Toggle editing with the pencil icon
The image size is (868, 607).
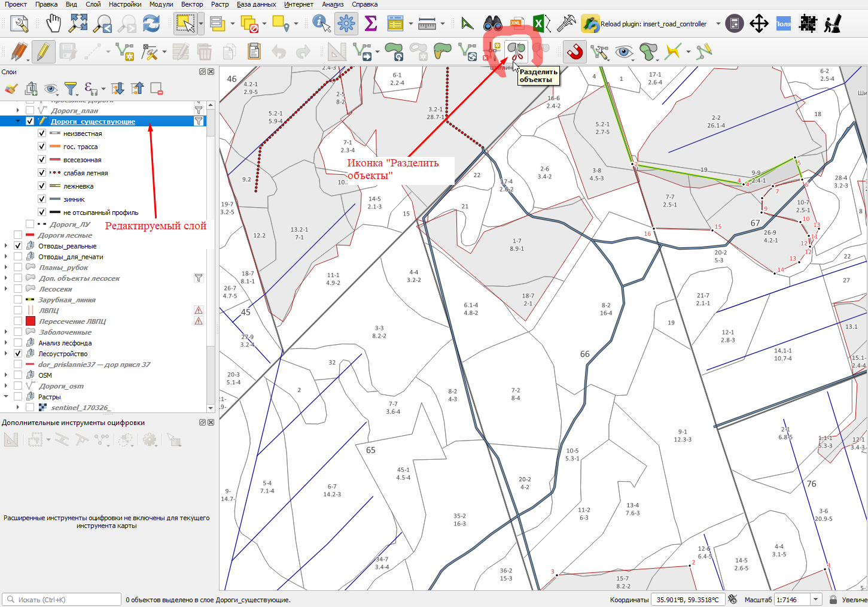[x=42, y=51]
